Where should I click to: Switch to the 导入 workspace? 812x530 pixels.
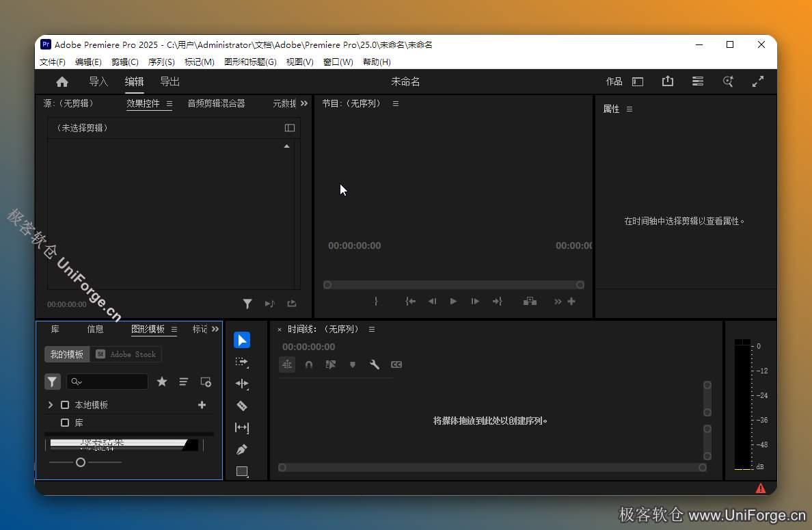pyautogui.click(x=98, y=81)
